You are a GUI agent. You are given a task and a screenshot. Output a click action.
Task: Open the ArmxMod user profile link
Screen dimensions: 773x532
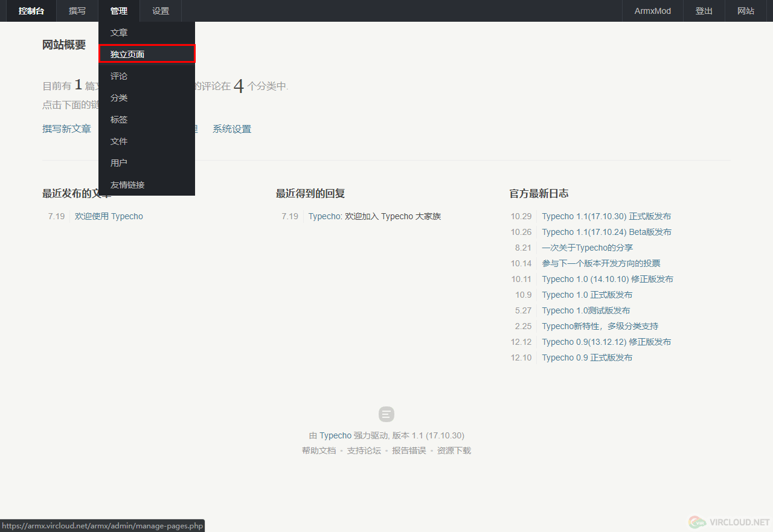653,11
